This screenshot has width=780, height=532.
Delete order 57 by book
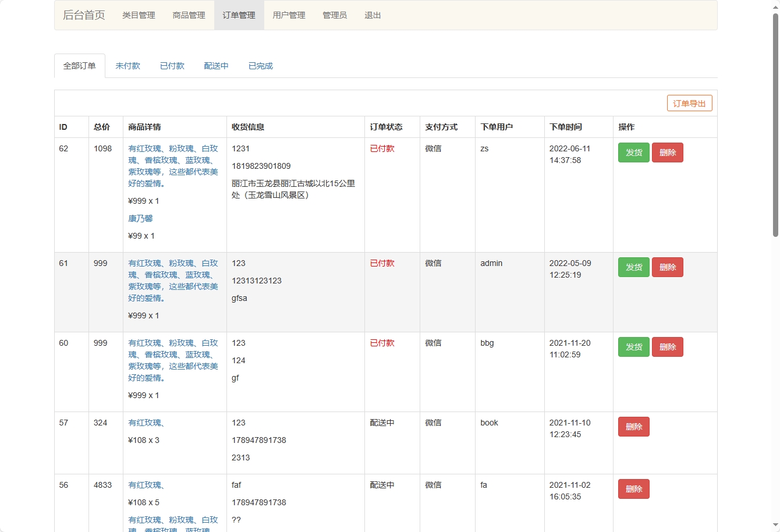click(633, 427)
